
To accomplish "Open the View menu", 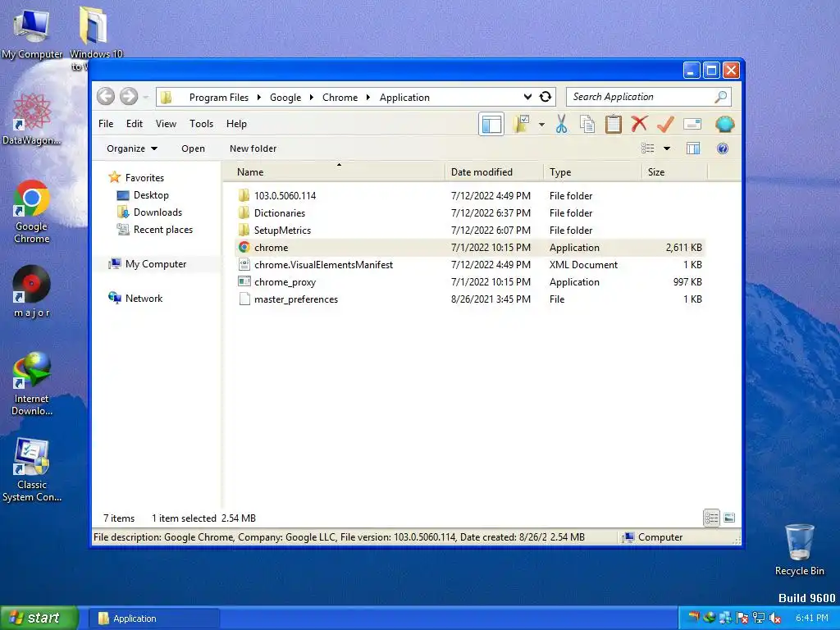I will click(166, 124).
